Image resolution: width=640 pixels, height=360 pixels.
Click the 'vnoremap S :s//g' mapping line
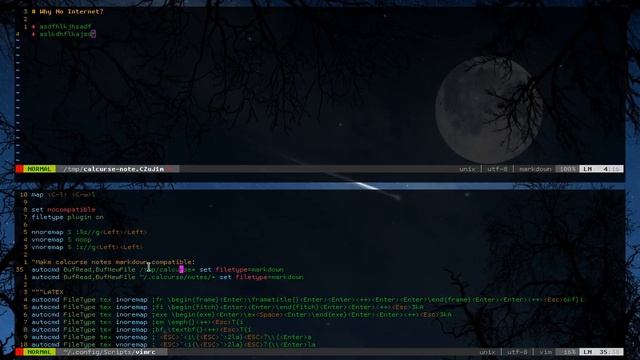[87, 247]
